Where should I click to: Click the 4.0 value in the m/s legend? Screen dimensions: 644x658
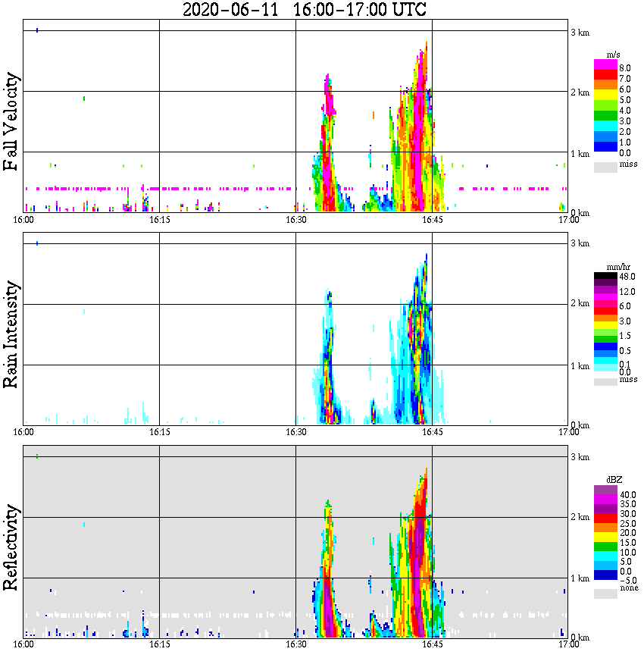click(x=625, y=111)
